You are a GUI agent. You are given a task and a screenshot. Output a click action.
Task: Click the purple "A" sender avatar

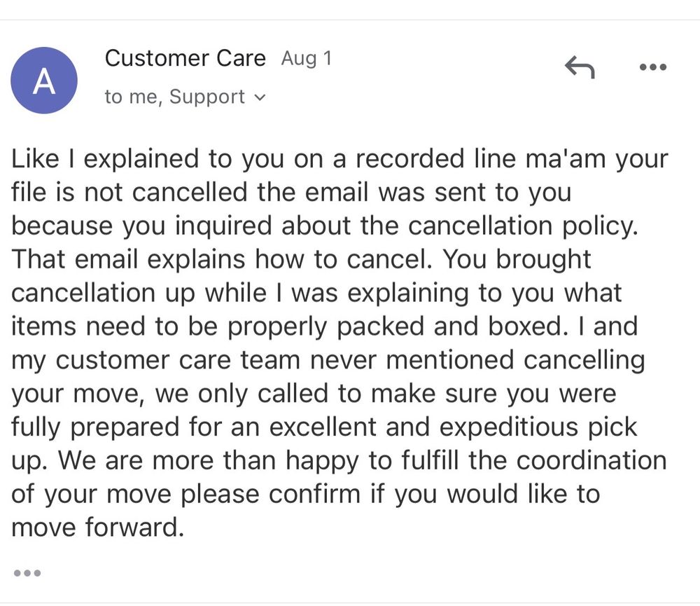[x=44, y=82]
